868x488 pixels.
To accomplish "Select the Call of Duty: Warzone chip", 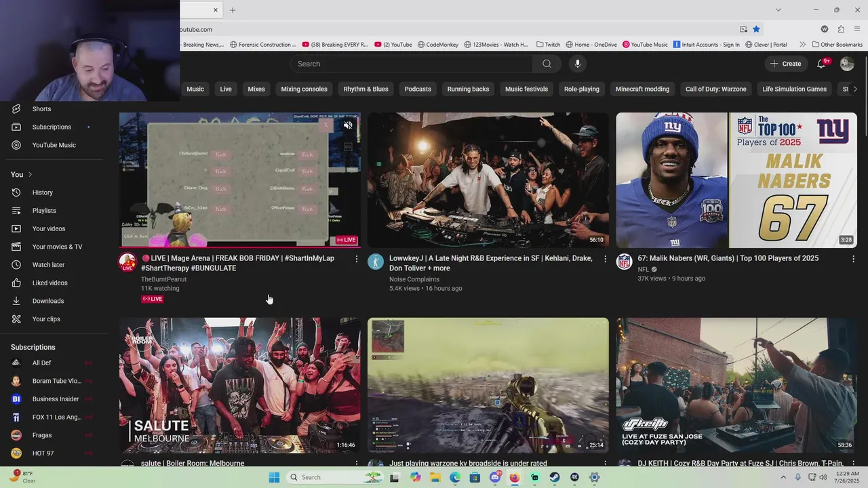I will (715, 89).
